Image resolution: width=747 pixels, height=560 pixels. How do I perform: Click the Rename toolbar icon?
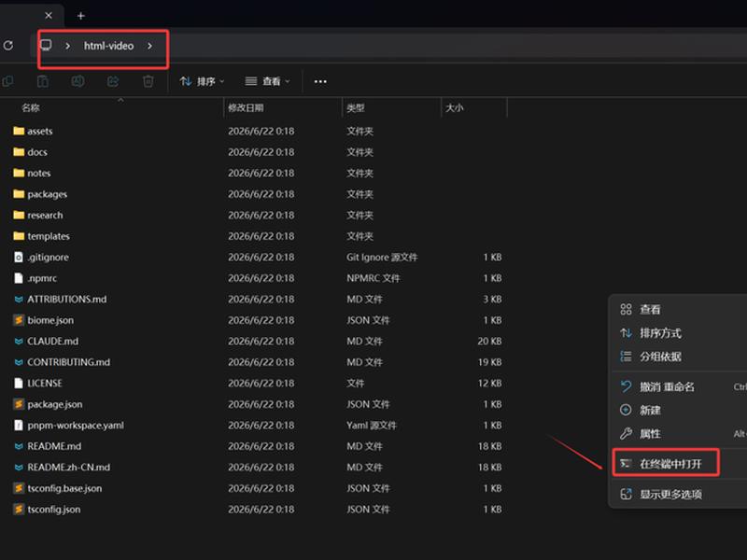78,81
